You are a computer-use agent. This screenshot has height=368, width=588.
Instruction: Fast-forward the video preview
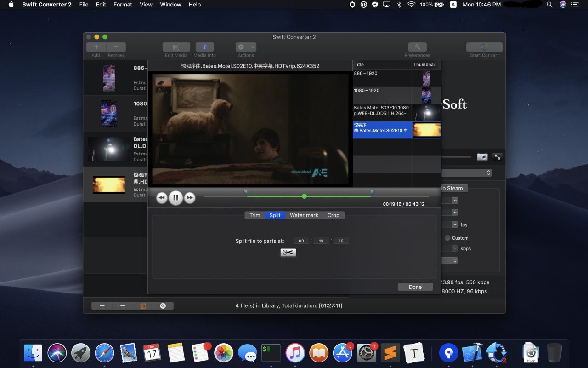(x=189, y=198)
